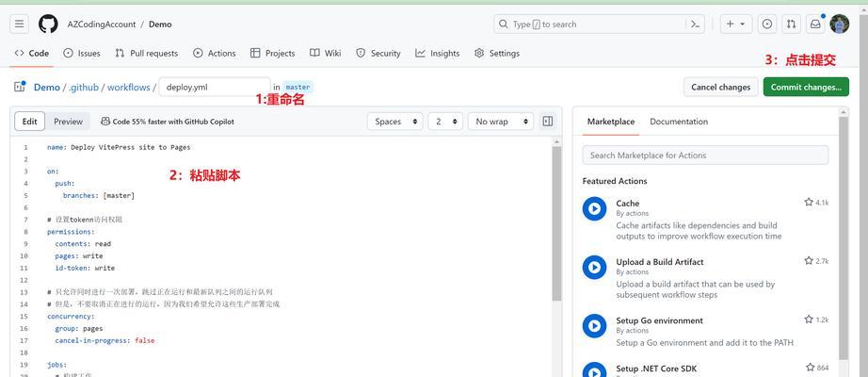Click the id-token: write code line
The image size is (868, 377).
[x=85, y=268]
